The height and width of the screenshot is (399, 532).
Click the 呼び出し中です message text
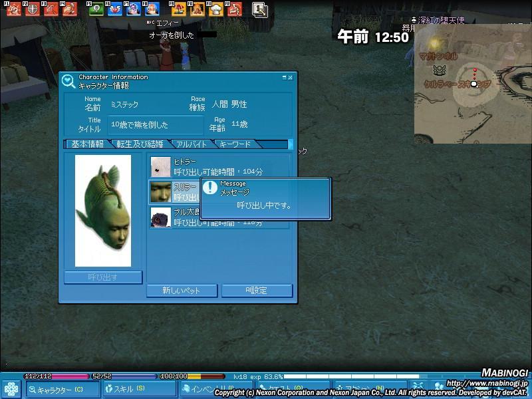(264, 205)
